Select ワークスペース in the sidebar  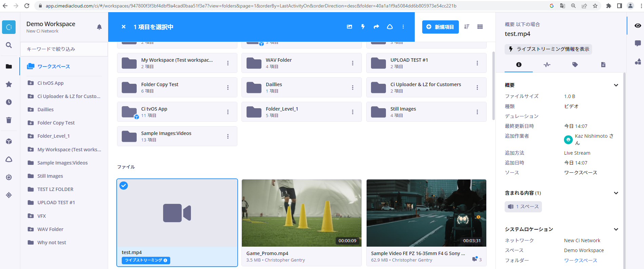[54, 66]
